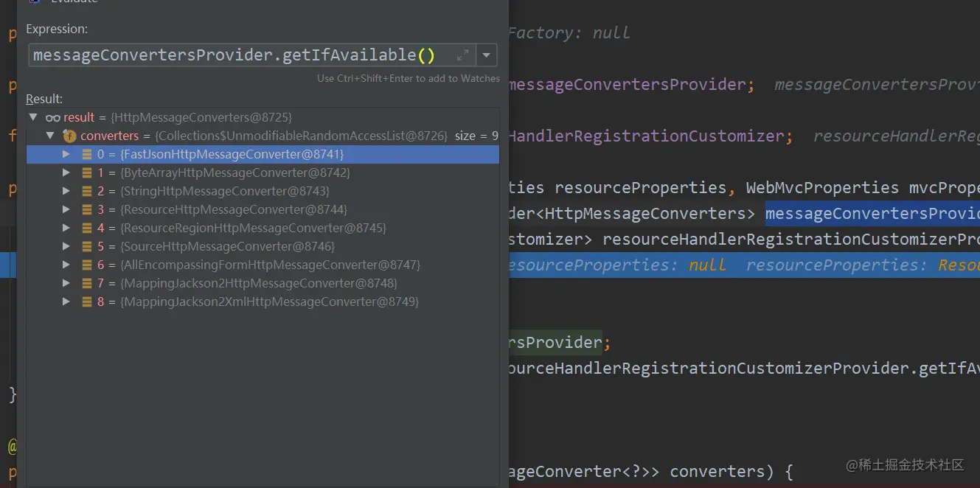The image size is (980, 488).
Task: Click the list element icon of row 2
Action: [x=87, y=191]
